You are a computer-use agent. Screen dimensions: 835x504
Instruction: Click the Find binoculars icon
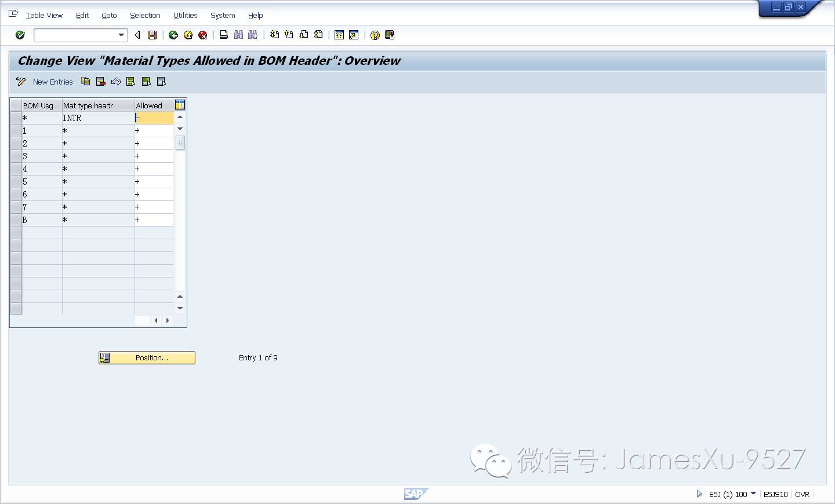(x=238, y=35)
